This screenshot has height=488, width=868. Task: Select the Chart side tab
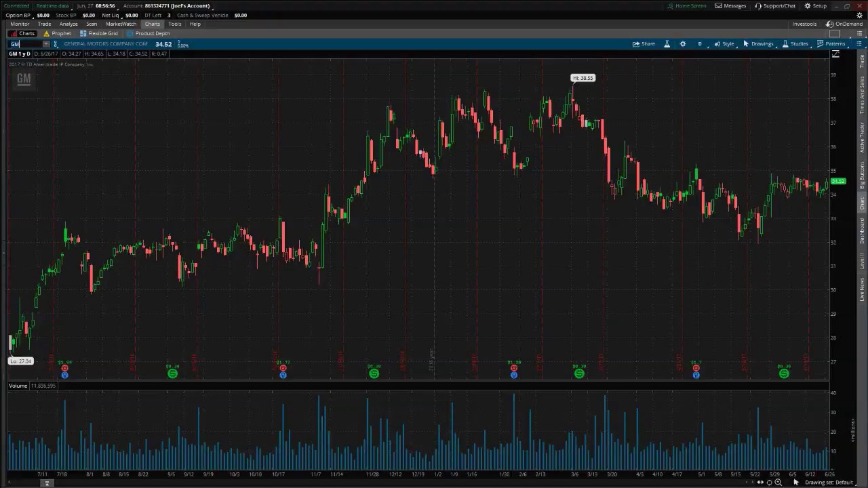point(862,203)
